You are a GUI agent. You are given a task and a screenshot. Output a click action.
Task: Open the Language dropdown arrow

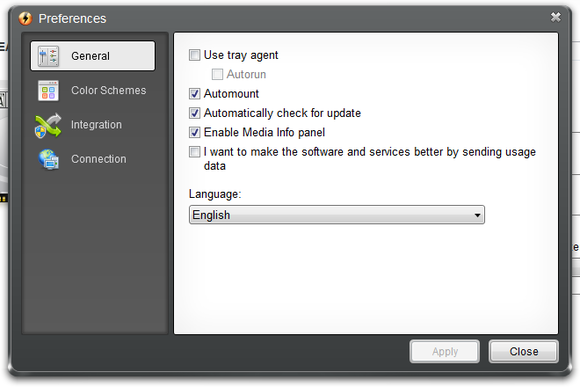point(477,215)
